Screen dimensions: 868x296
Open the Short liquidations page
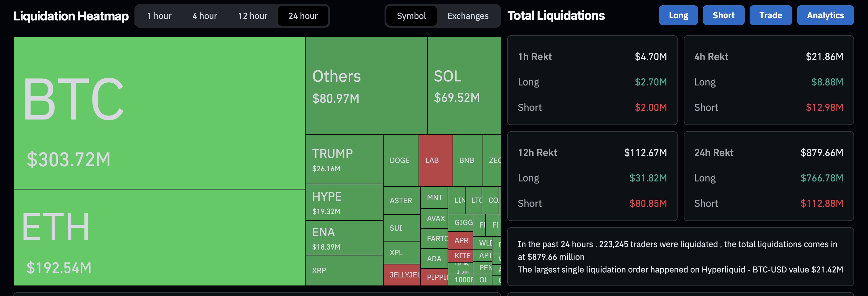tap(723, 15)
